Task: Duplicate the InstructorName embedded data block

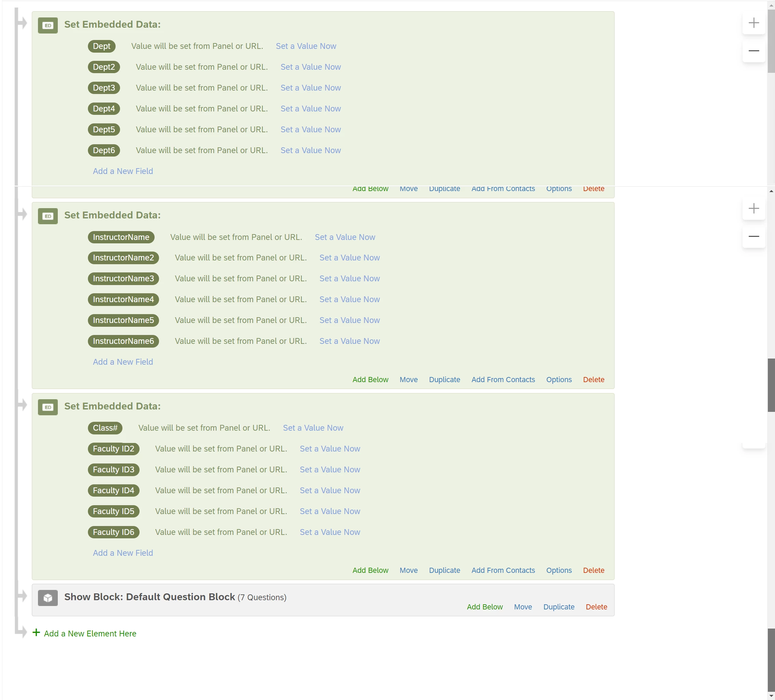Action: pos(444,380)
